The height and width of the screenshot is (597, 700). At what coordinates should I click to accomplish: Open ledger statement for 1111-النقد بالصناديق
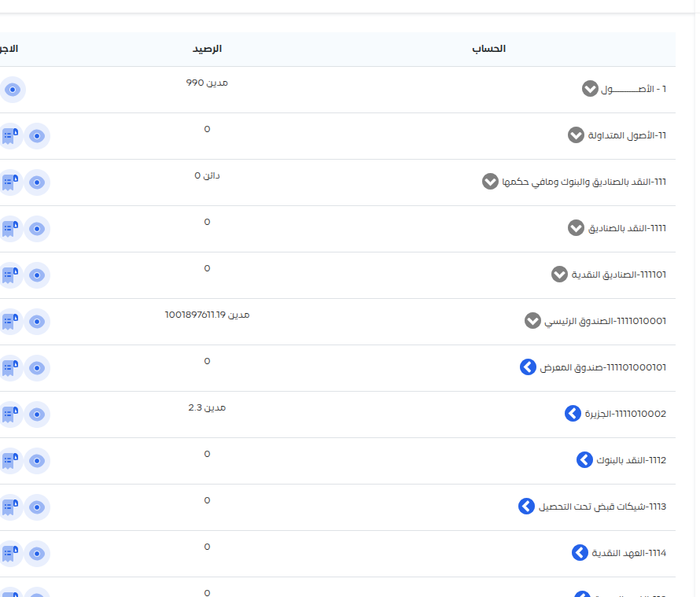(9, 229)
